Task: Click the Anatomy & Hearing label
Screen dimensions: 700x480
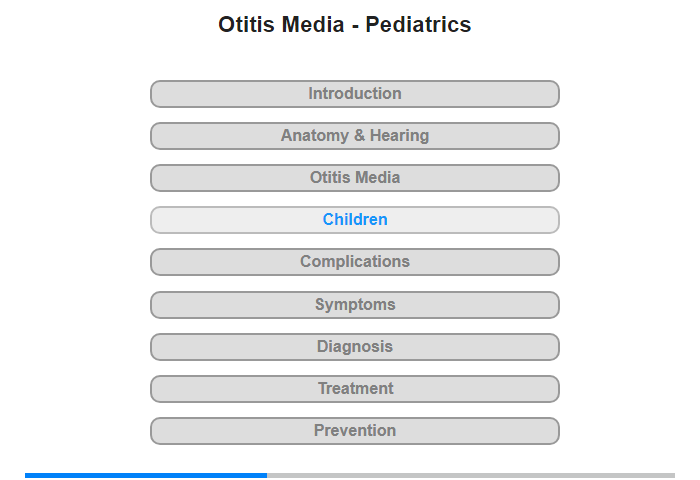Action: [354, 135]
